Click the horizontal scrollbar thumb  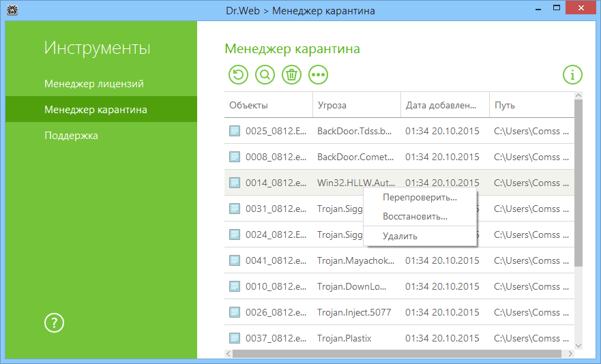[397, 353]
